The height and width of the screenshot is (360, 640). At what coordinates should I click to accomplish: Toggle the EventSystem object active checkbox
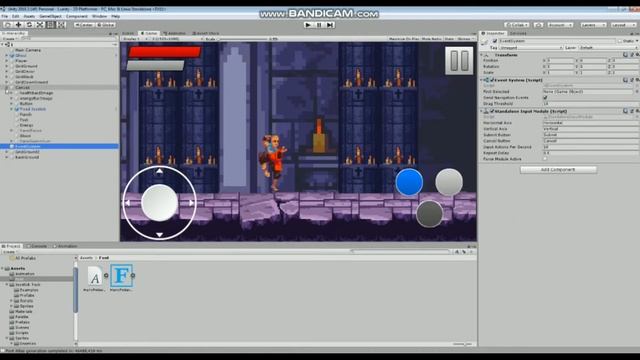[495, 41]
